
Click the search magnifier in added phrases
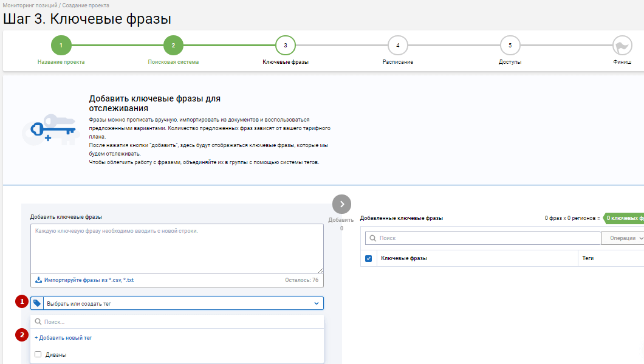(x=372, y=238)
